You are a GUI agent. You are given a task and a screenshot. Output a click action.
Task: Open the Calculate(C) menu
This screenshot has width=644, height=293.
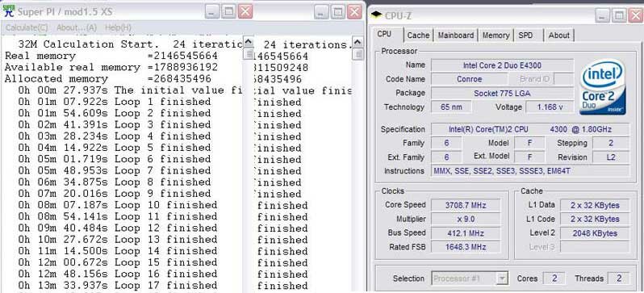coord(27,27)
